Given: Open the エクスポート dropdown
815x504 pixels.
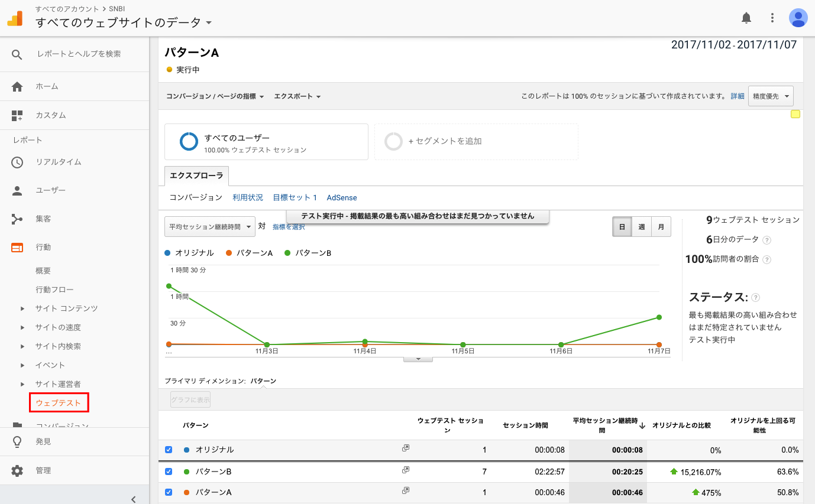Looking at the screenshot, I should point(297,96).
